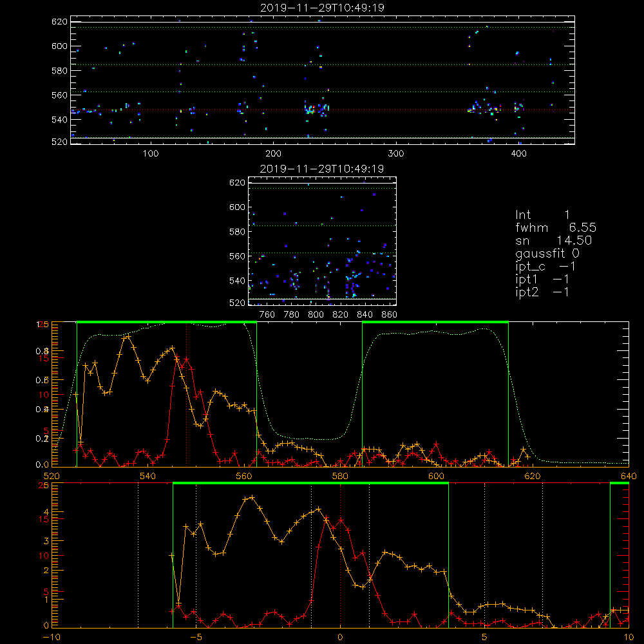Click the 'ipt1 -1' value
644x644 pixels.
542,279
